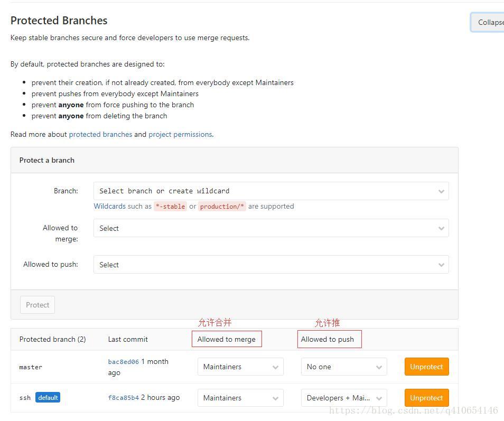Viewport: 504px width, 421px height.
Task: Expand the Allowed to push selector
Action: pos(270,265)
